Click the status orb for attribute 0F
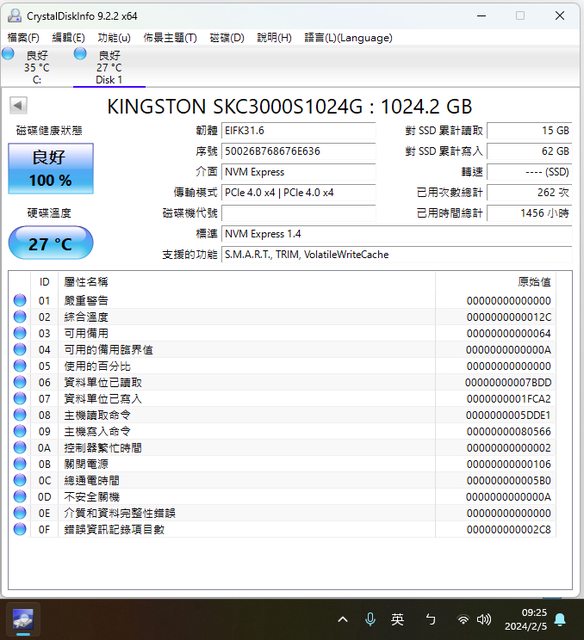584x640 pixels. click(x=20, y=529)
